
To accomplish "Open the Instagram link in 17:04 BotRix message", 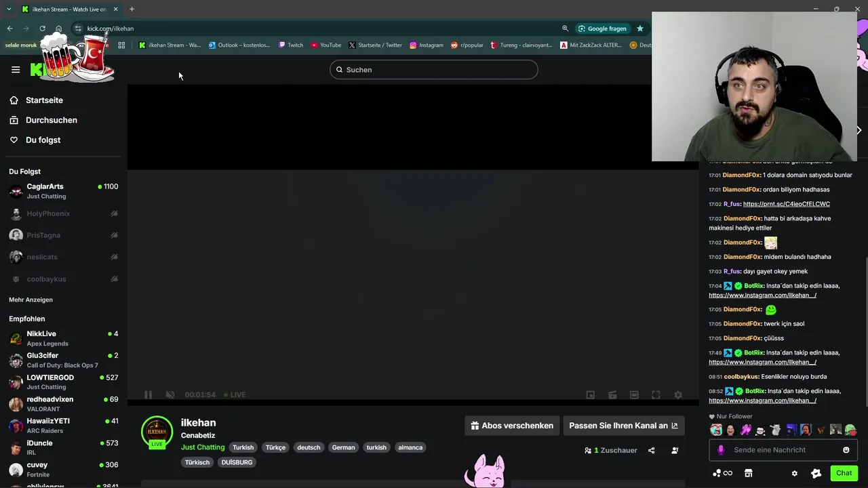I will [x=762, y=296].
